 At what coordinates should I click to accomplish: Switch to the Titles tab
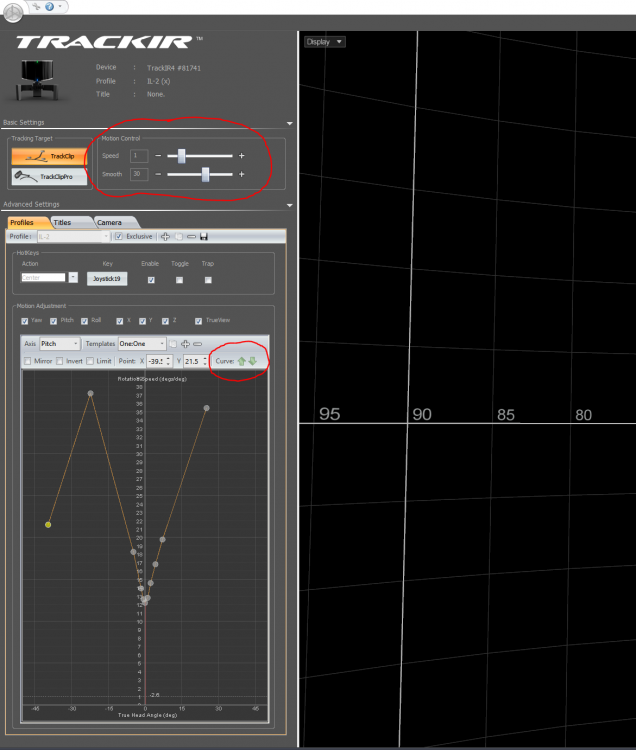point(62,222)
